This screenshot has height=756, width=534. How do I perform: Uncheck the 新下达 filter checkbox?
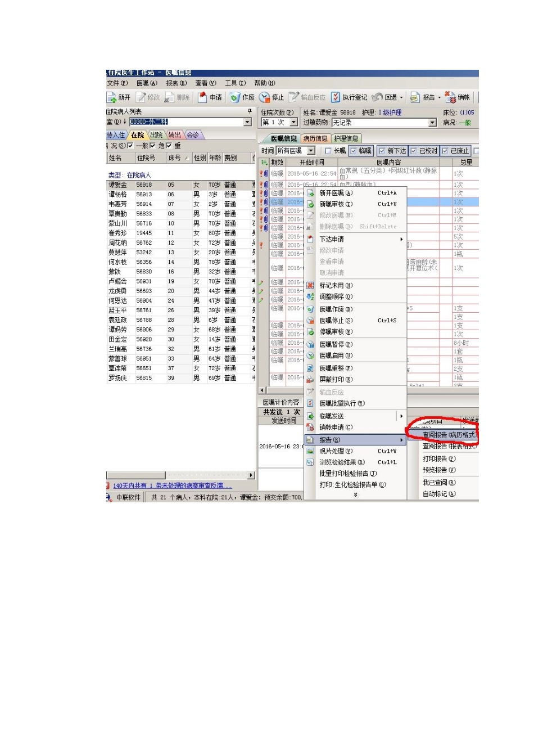(x=382, y=151)
